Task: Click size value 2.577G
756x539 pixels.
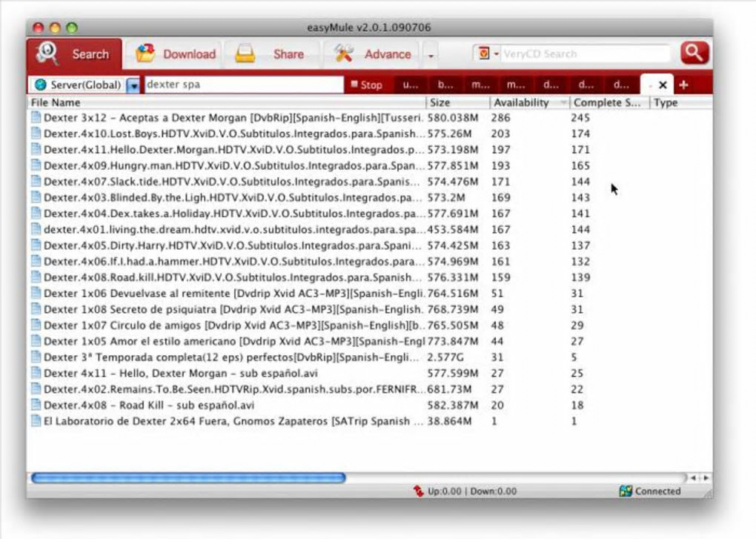Action: click(x=445, y=357)
